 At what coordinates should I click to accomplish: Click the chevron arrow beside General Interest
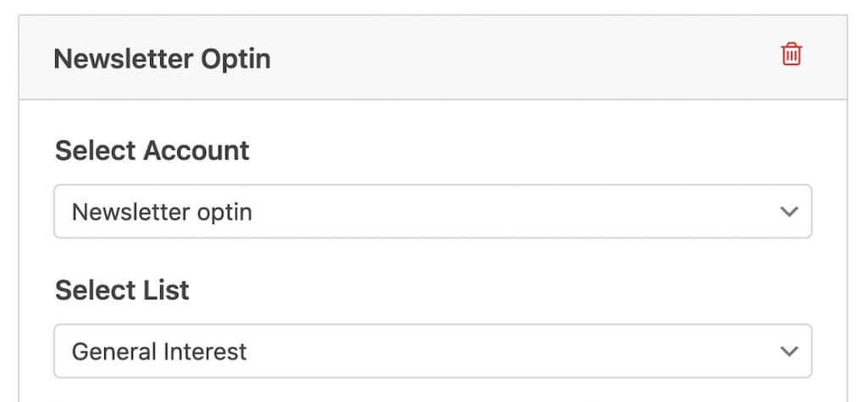(x=789, y=350)
